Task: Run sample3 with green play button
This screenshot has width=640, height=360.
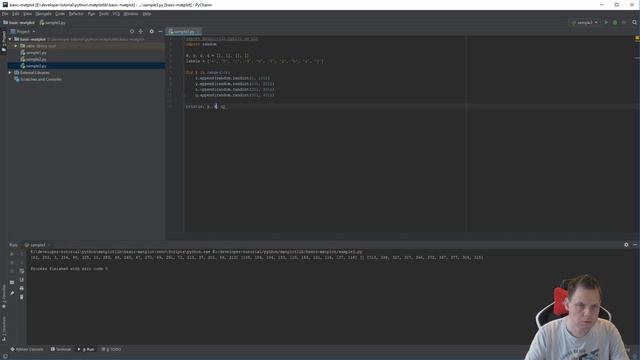Action: point(606,22)
